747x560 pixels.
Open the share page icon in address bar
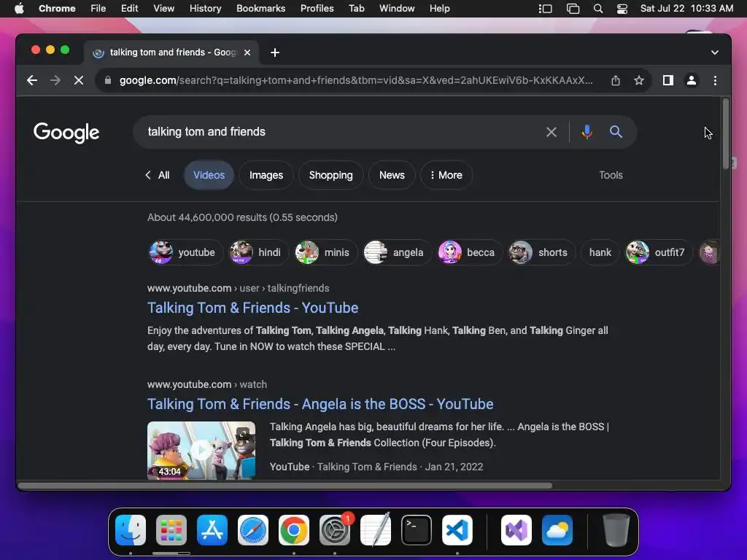click(x=616, y=80)
